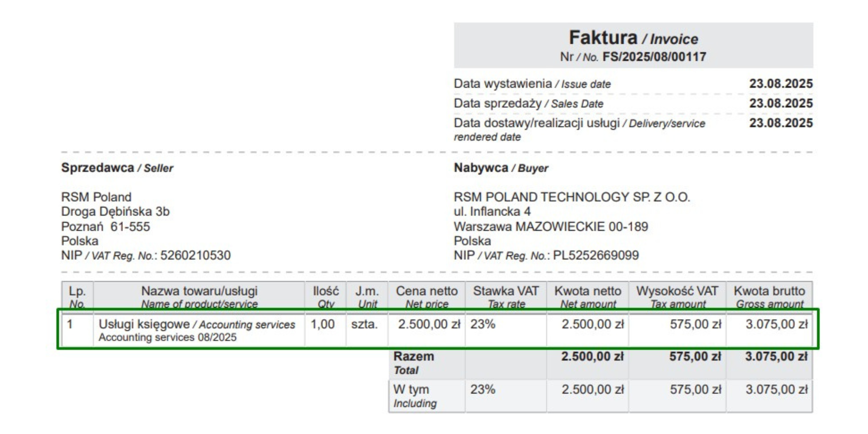Click buyer NIP number PL5252669099

pos(595,255)
